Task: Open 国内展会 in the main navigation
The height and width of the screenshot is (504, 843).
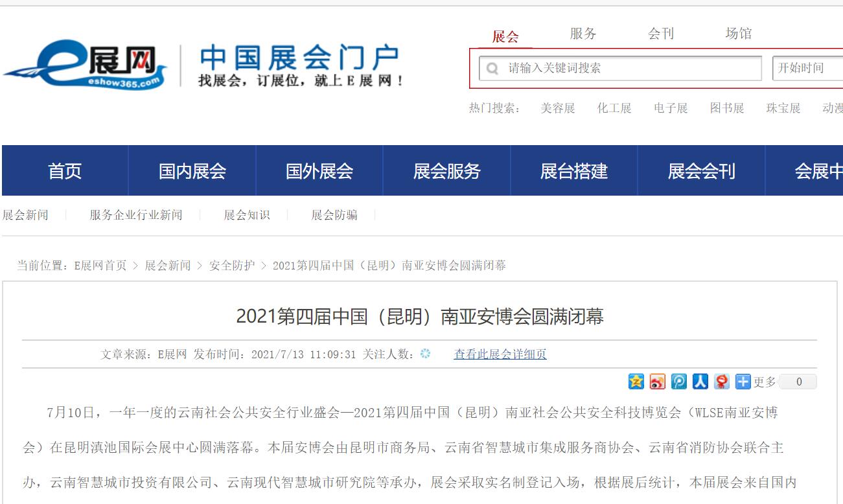Action: (192, 171)
